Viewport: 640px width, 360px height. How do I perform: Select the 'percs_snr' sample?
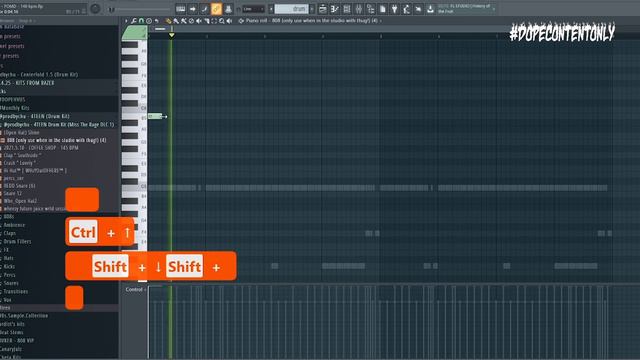[x=13, y=178]
